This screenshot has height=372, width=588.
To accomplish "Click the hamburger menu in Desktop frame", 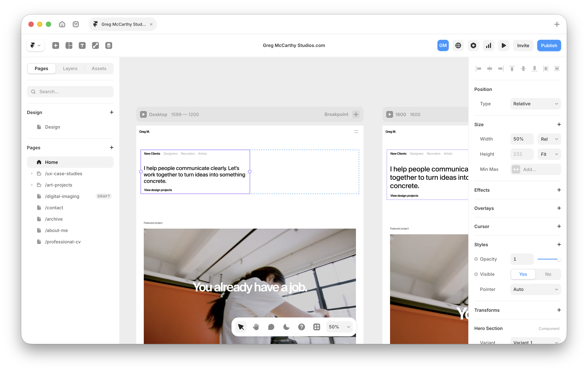I will tap(356, 132).
